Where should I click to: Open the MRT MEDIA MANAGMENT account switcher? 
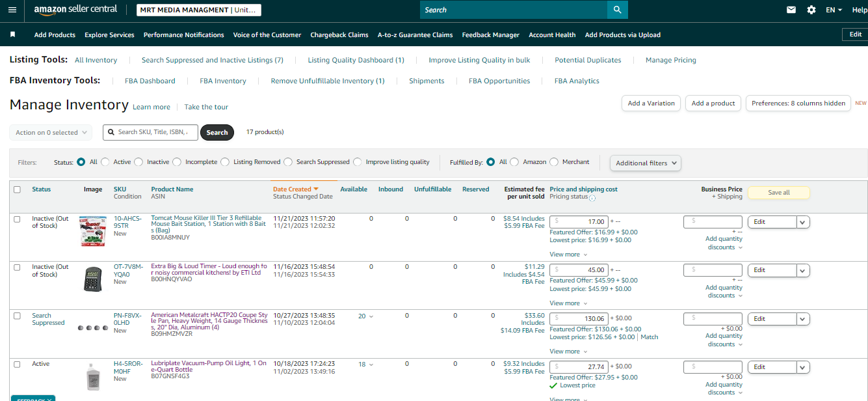200,10
